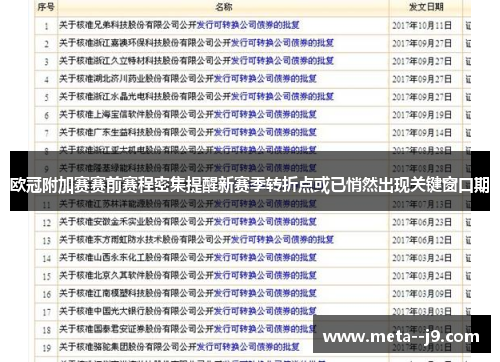Open the 湖北济川药业 approval link

click(x=188, y=79)
